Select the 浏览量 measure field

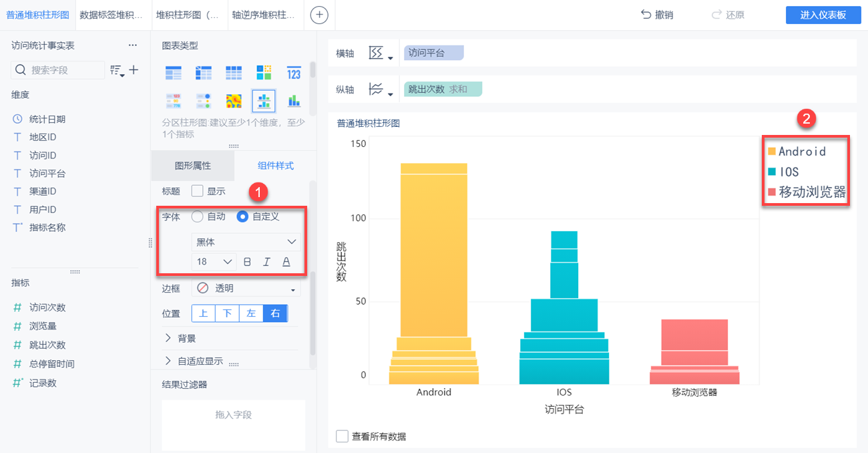pos(43,326)
